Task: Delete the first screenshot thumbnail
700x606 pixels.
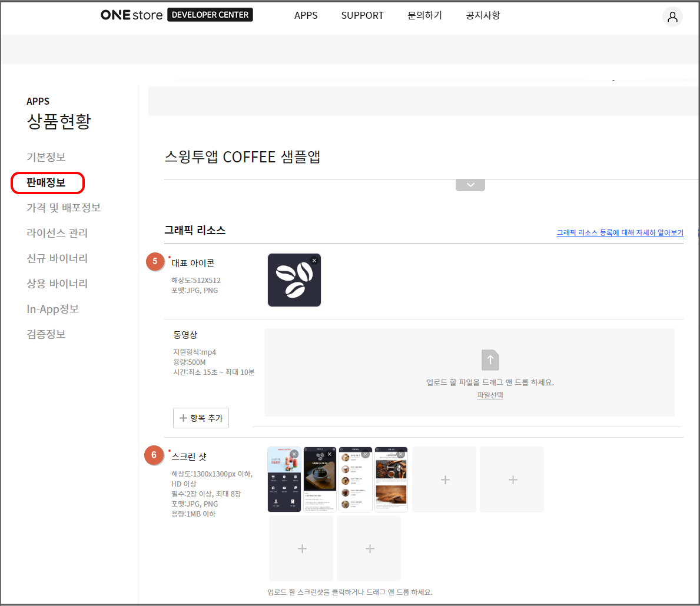Action: tap(294, 454)
